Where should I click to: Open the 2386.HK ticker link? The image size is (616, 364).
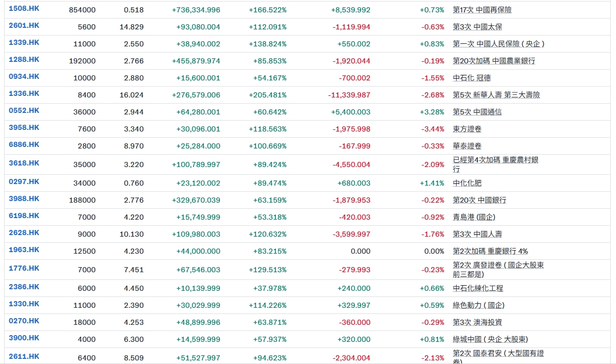[x=24, y=287]
